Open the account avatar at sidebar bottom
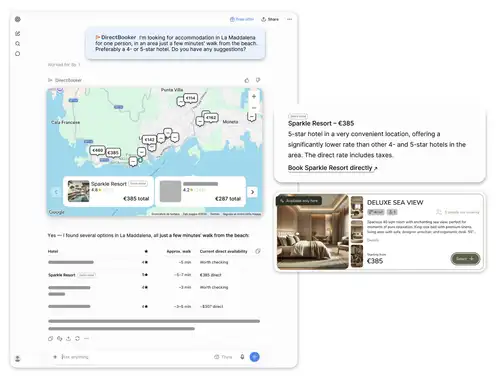 (x=18, y=359)
